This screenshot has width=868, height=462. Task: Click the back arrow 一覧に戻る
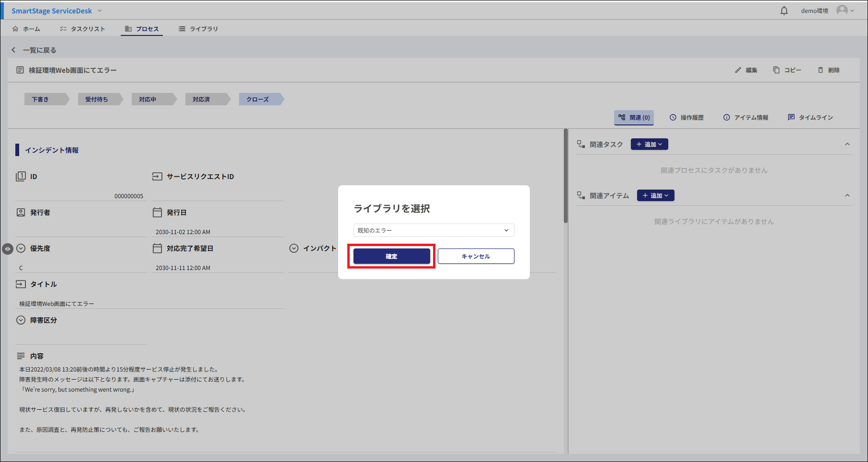(14, 50)
